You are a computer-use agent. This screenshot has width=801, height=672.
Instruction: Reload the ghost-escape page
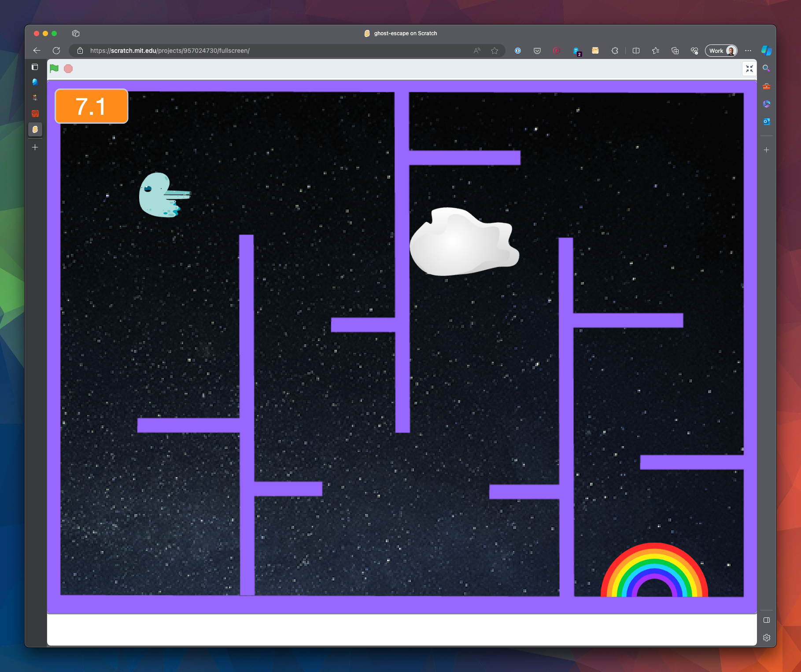click(x=56, y=51)
